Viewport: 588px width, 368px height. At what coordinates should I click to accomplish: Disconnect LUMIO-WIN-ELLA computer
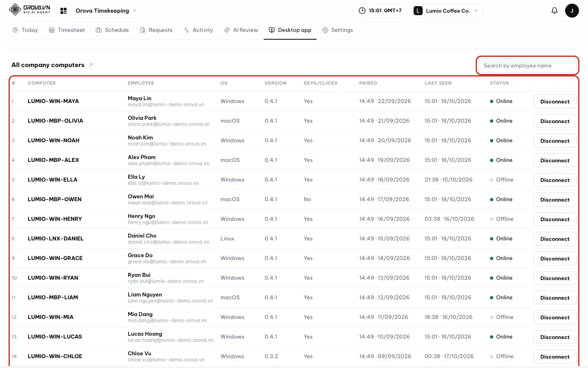pyautogui.click(x=555, y=180)
